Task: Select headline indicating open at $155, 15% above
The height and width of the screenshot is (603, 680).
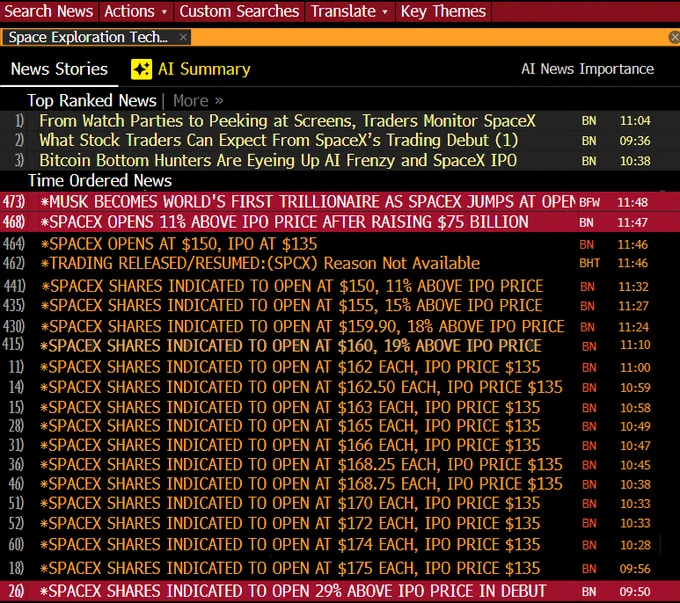Action: (x=291, y=306)
